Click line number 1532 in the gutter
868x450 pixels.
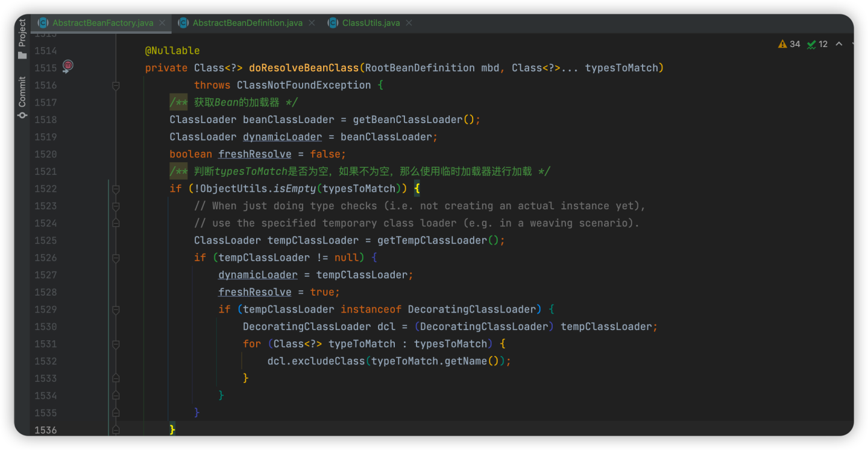click(45, 361)
